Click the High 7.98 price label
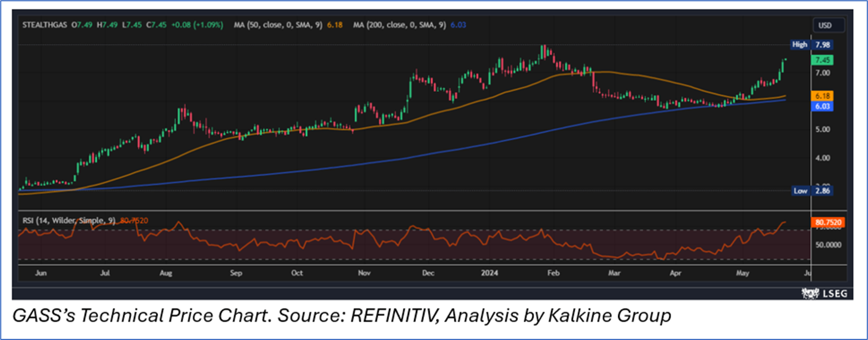This screenshot has width=868, height=340. (x=812, y=45)
